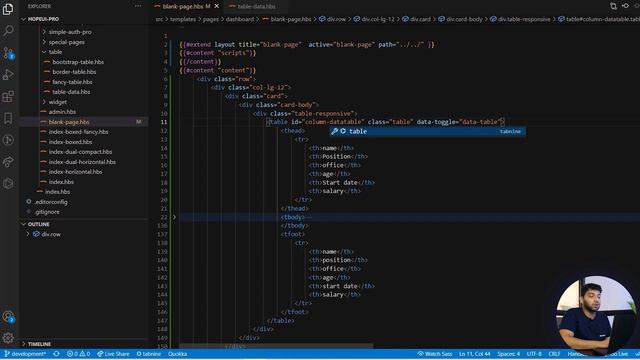The height and width of the screenshot is (360, 640).
Task: Click 'div.table-responsive' in the breadcrumb
Action: click(x=524, y=19)
